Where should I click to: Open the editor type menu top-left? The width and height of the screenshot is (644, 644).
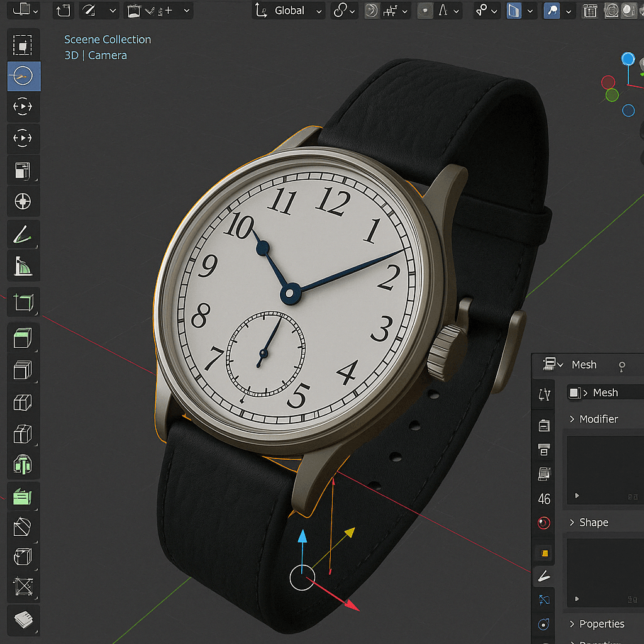25,10
